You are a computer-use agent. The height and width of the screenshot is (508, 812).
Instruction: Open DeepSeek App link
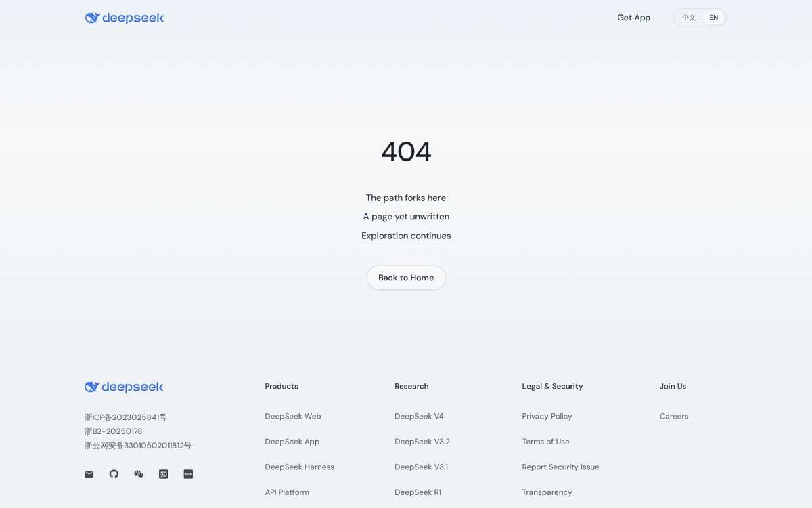pyautogui.click(x=292, y=442)
